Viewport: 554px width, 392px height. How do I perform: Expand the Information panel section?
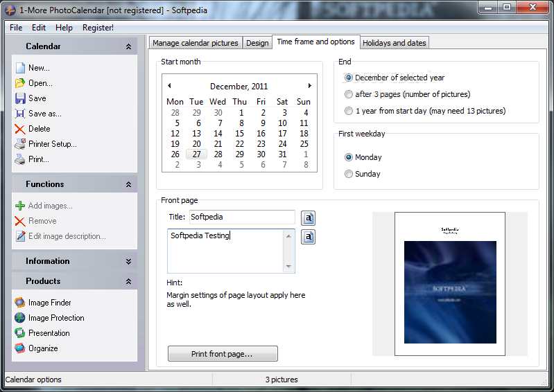click(x=128, y=262)
